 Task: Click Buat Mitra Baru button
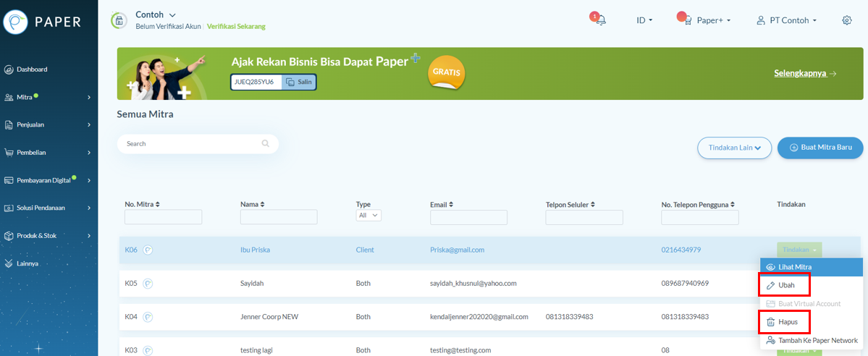pyautogui.click(x=820, y=148)
